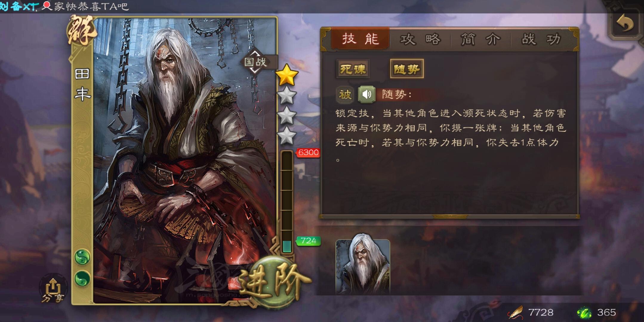The height and width of the screenshot is (322, 644).
Task: Tap the lower green yin-yang orb
Action: pyautogui.click(x=82, y=278)
